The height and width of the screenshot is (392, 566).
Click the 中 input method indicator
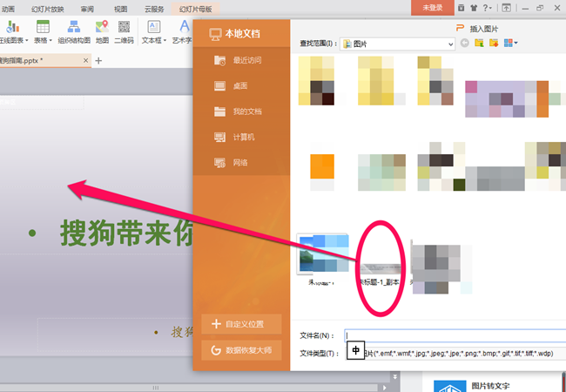pyautogui.click(x=355, y=350)
